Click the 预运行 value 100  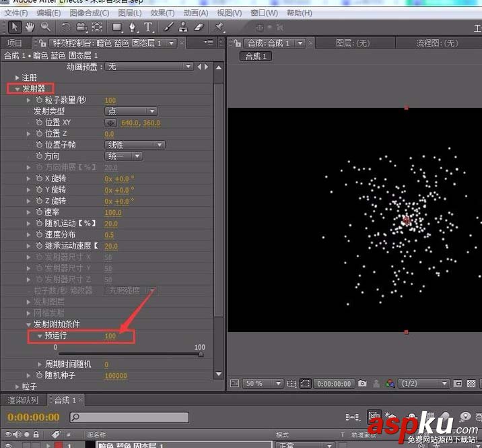(110, 336)
